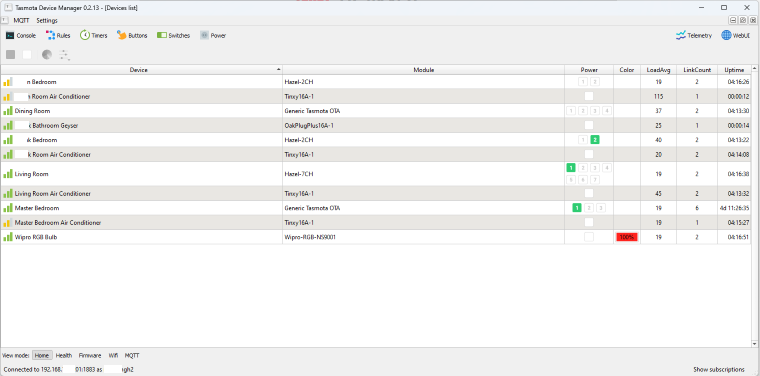760x376 pixels.
Task: Toggle relay 2 of Master Bedroom
Action: pos(589,208)
